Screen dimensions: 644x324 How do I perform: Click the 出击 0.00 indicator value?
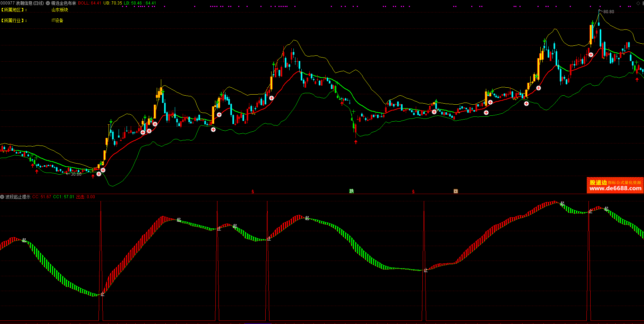point(85,197)
